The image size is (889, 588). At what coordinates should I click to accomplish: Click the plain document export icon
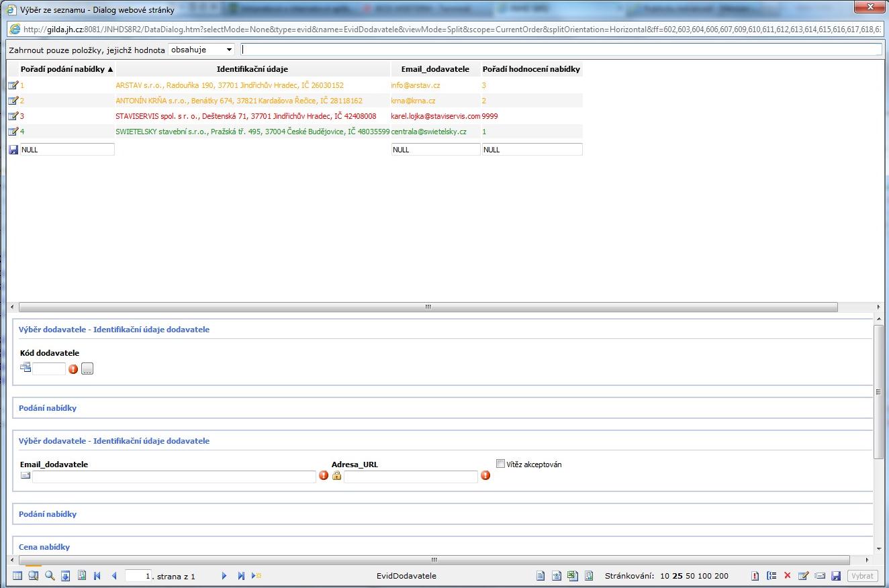pyautogui.click(x=541, y=576)
